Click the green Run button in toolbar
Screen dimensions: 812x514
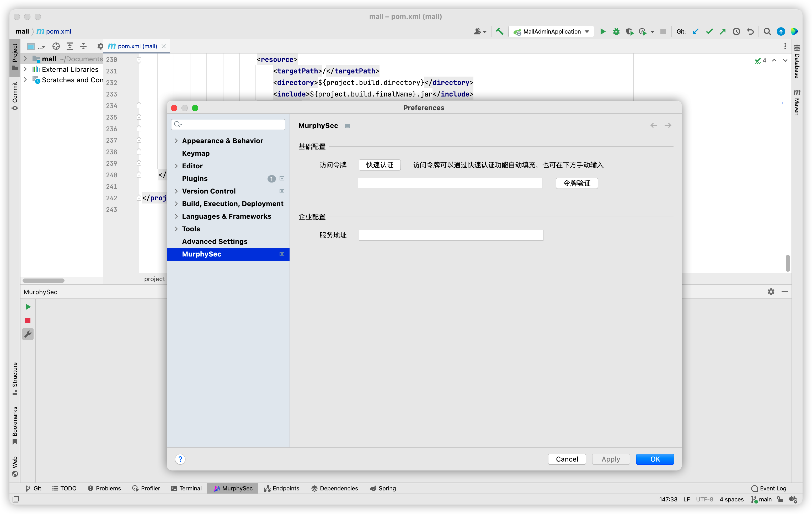point(603,31)
